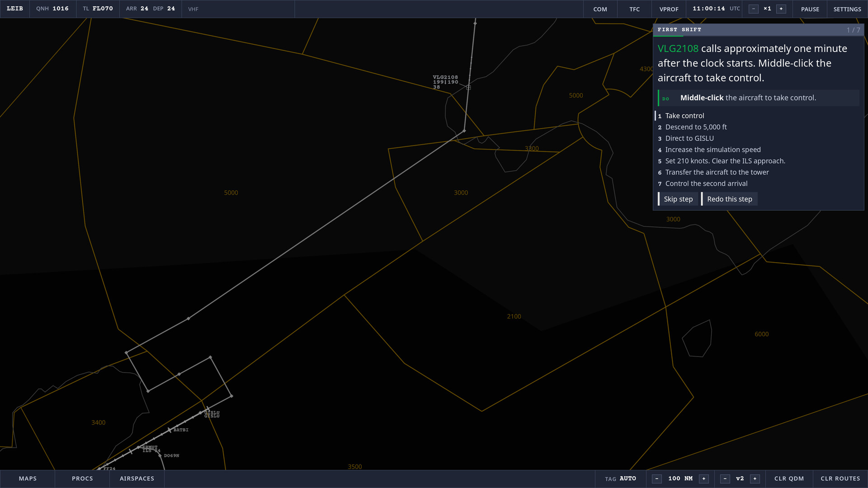Click the LEIB airport identifier

pos(15,9)
